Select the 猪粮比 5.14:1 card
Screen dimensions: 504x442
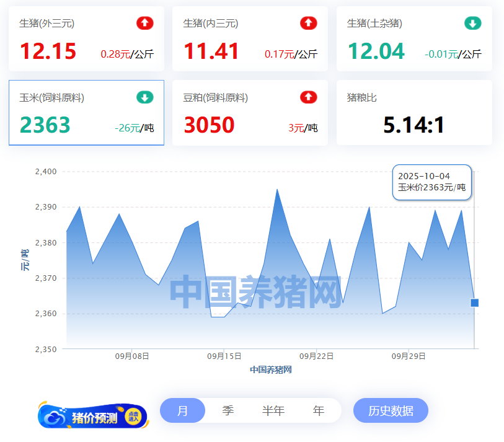[x=414, y=113]
